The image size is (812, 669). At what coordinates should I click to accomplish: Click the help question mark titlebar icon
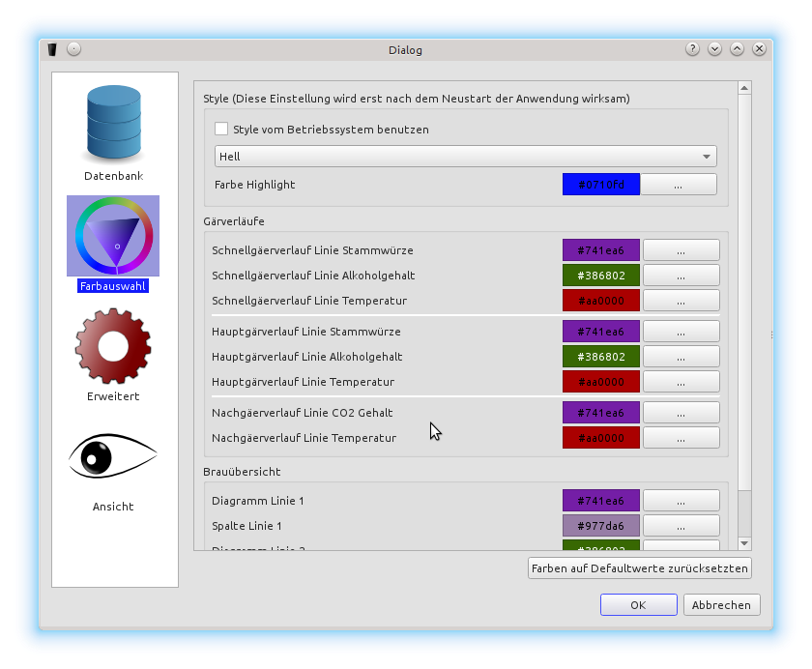[x=692, y=49]
